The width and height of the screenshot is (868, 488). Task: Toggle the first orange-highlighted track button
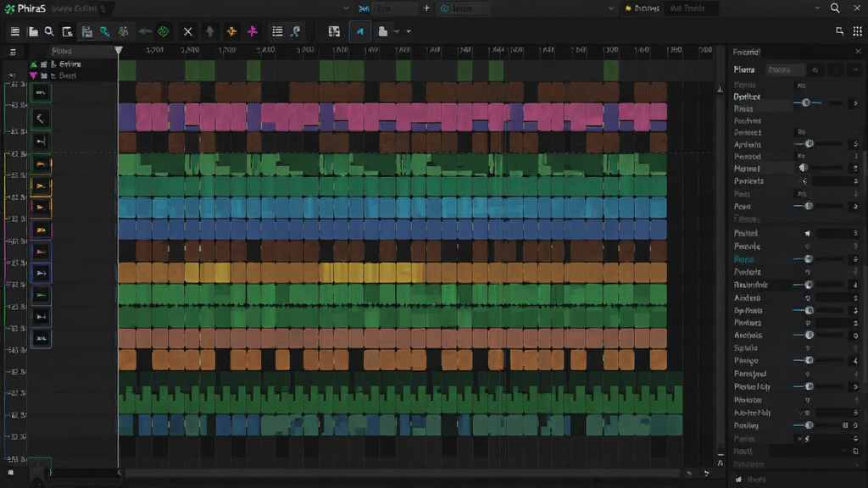point(41,164)
